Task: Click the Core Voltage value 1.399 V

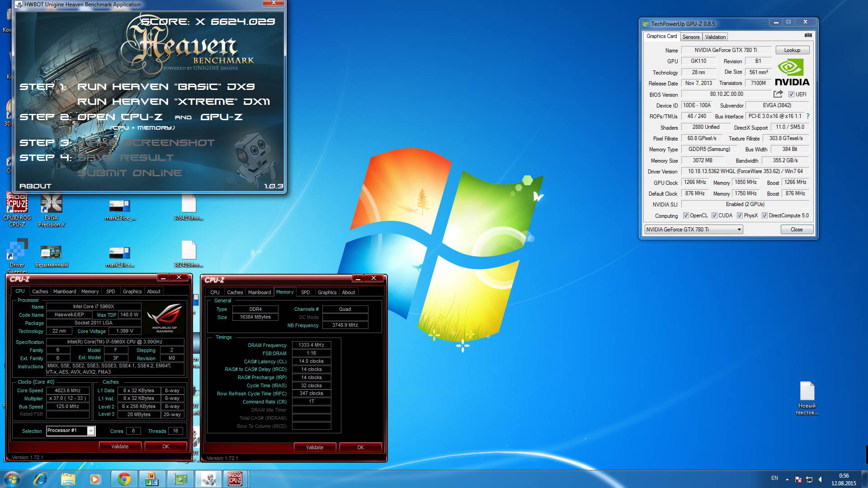Action: (125, 331)
